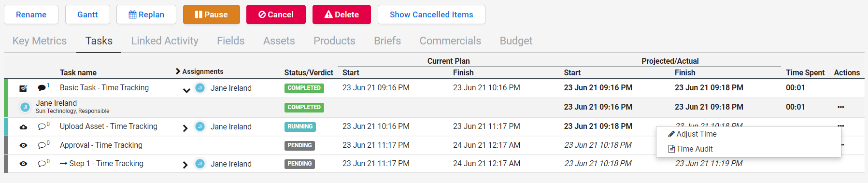Click Jane Ireland avatar in Sun Technology sub-row
The width and height of the screenshot is (868, 183).
tap(25, 107)
